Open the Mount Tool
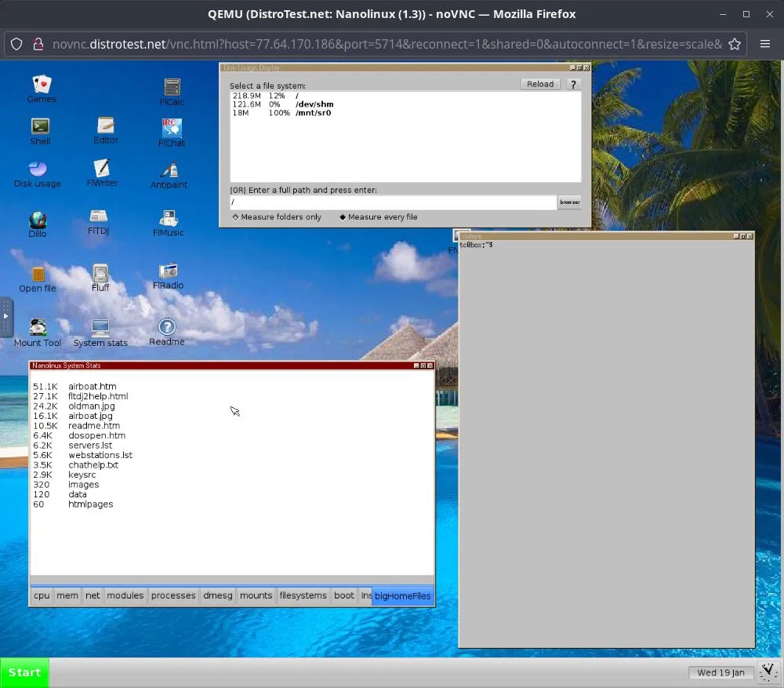The image size is (784, 688). point(38,328)
